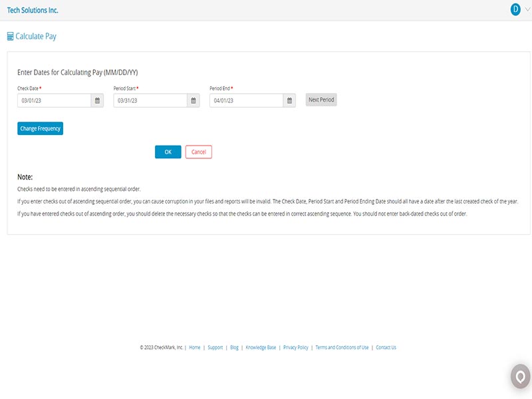Open the calendar picker for Check Date

point(96,100)
